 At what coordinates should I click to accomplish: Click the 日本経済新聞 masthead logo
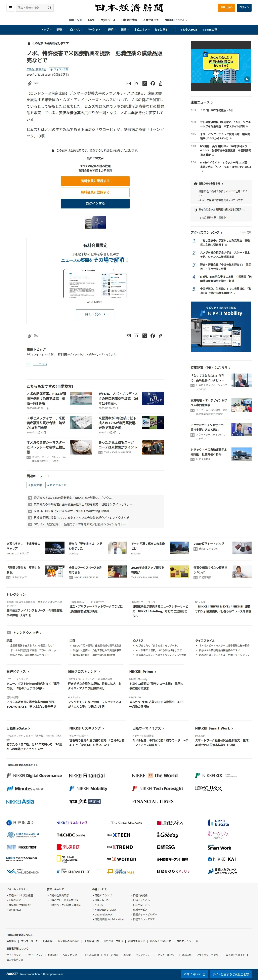tap(129, 8)
